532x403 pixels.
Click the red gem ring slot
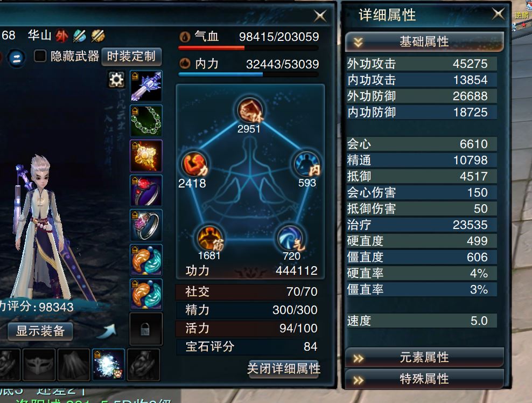[146, 190]
